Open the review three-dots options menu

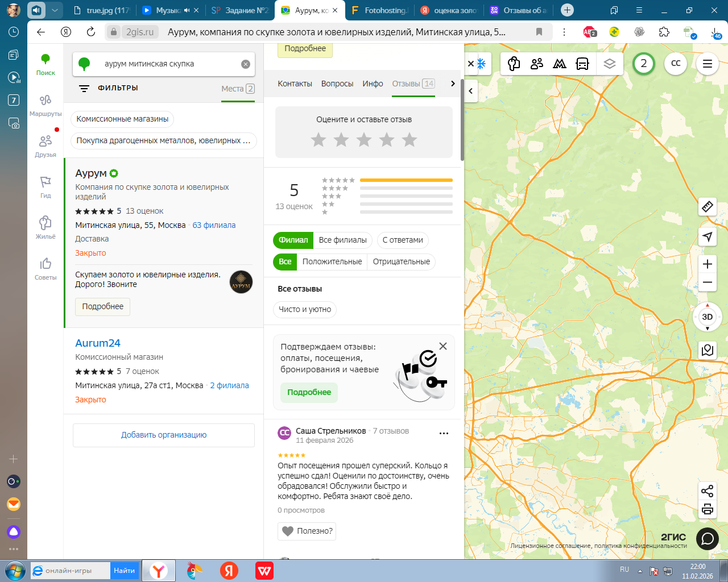[444, 433]
